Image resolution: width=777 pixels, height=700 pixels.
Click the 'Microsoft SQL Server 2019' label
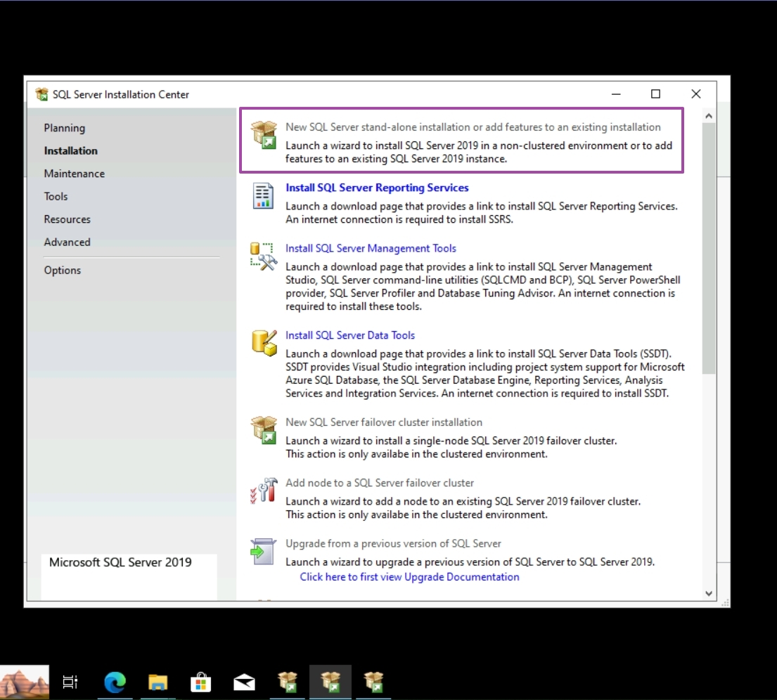coord(120,562)
